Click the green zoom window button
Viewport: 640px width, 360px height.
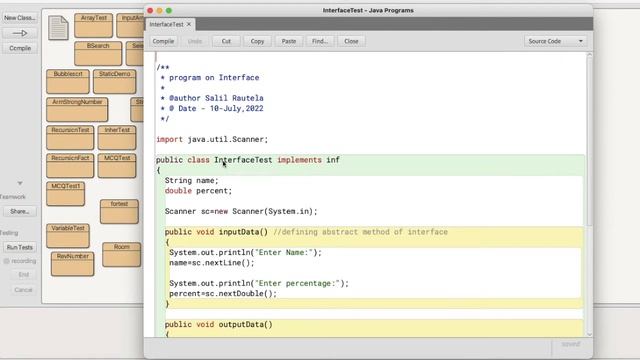(x=169, y=10)
